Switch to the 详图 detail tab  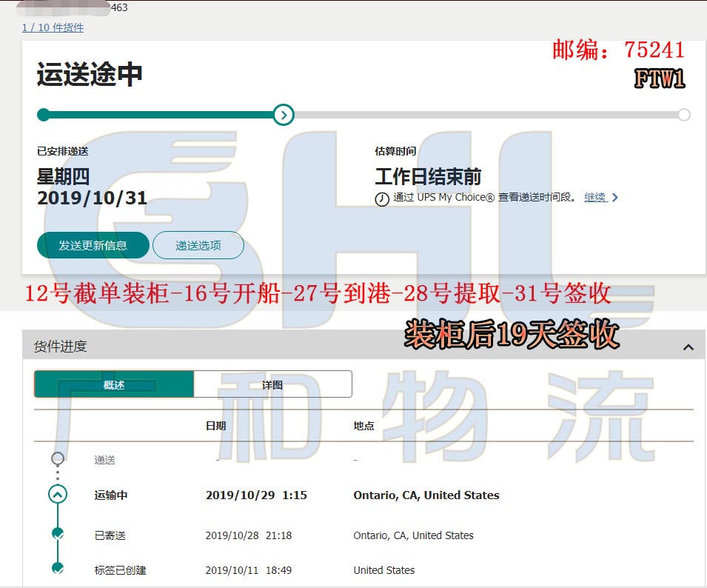[272, 384]
